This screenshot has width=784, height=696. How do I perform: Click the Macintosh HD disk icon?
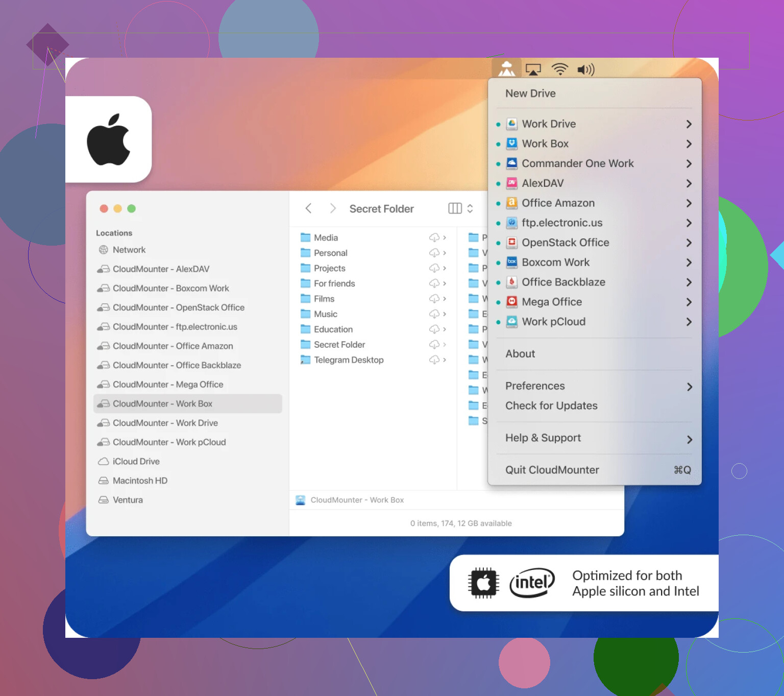click(103, 481)
